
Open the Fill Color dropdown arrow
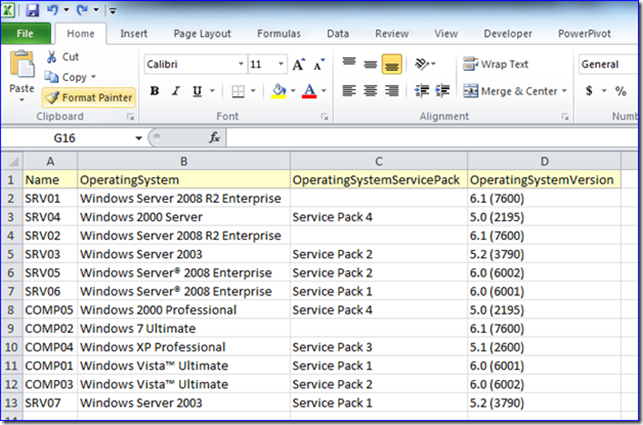click(293, 91)
